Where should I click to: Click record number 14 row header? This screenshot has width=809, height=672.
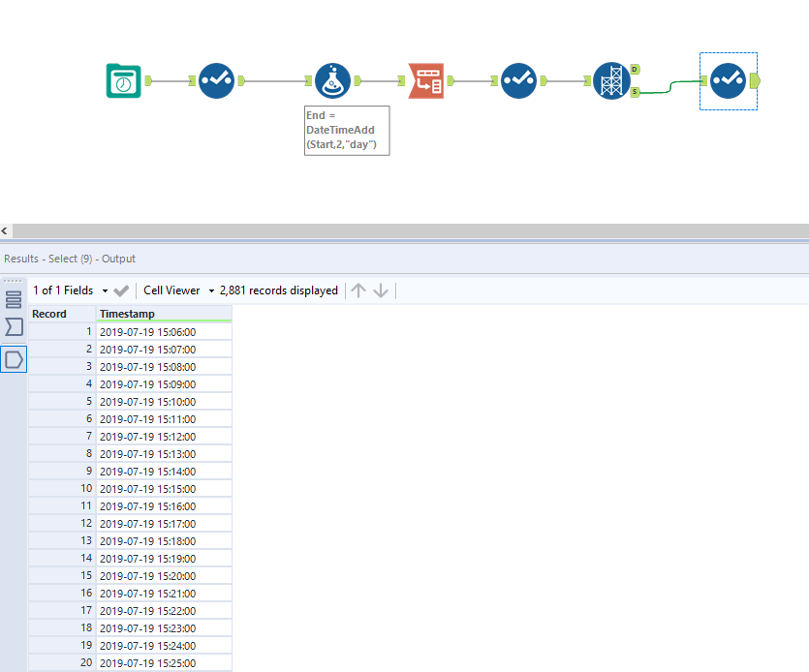[x=62, y=559]
